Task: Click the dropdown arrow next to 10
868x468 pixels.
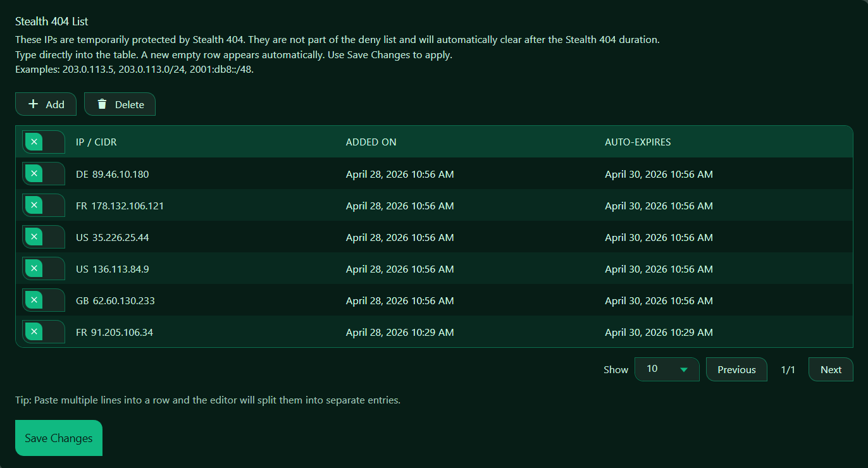Action: [x=683, y=369]
